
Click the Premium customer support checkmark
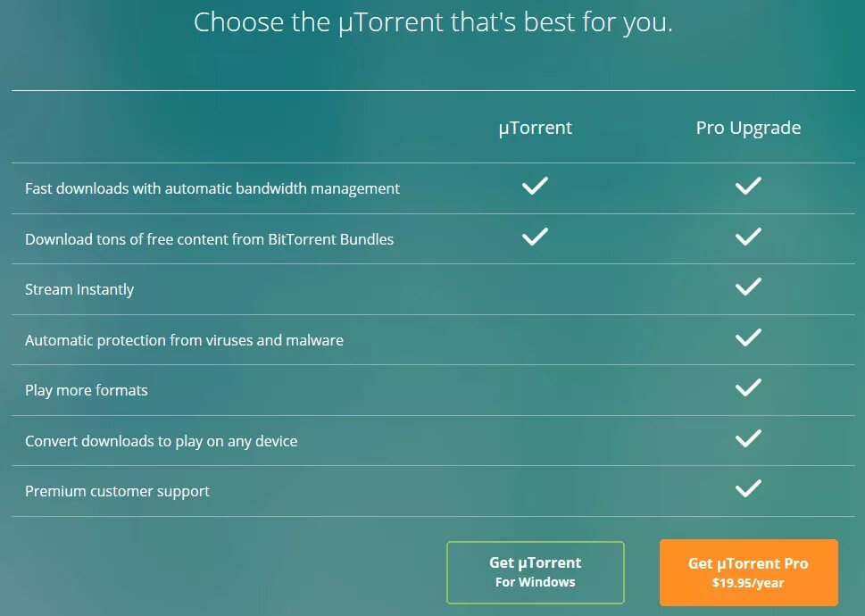tap(748, 489)
